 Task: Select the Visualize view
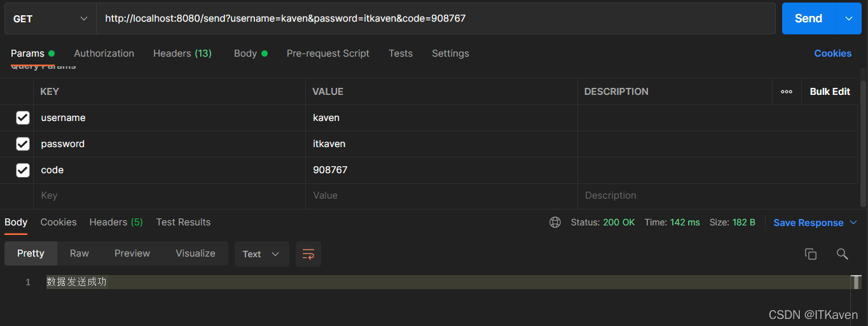[x=195, y=253]
